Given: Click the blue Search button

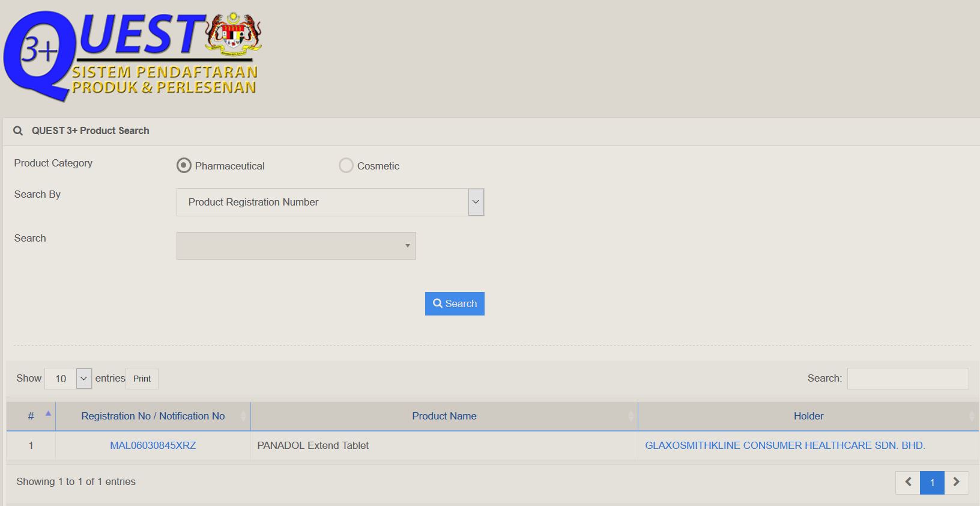Looking at the screenshot, I should [x=455, y=304].
